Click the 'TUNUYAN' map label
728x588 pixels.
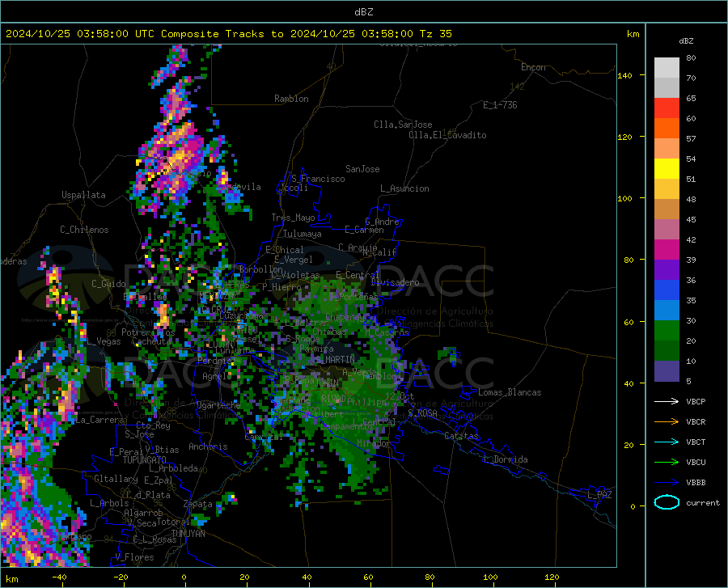pos(188,533)
